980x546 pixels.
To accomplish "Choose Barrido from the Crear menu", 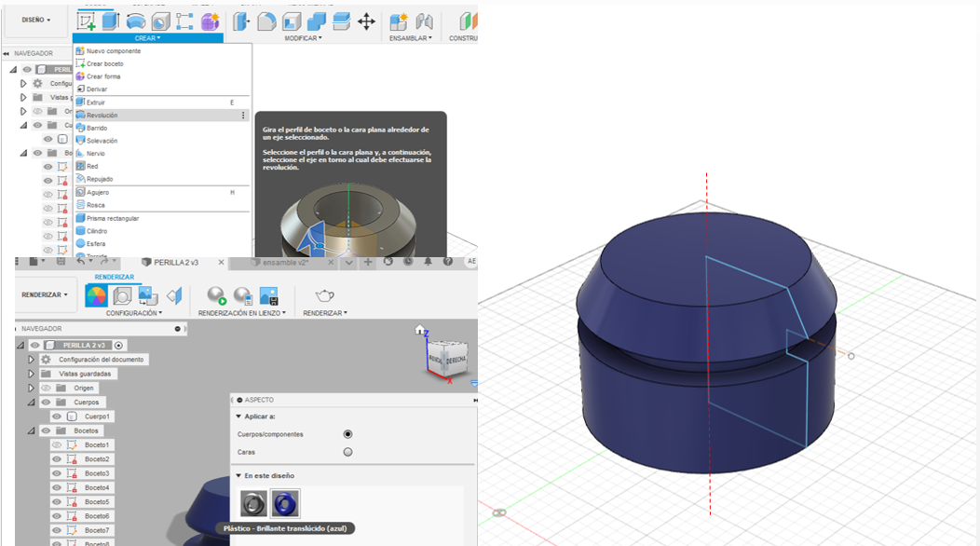I will (162, 129).
